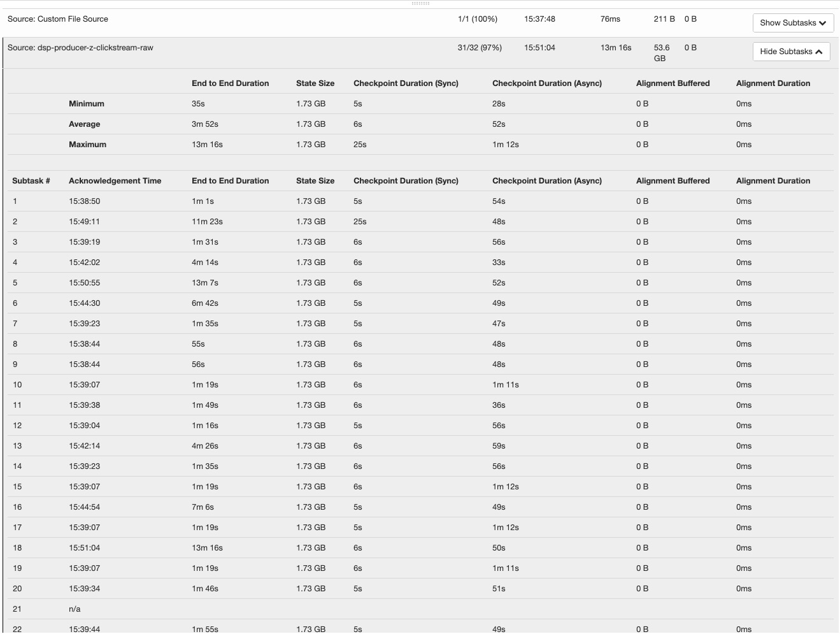Select subtask 18 acknowledgement time 15:51:04
This screenshot has height=634, width=840.
pyautogui.click(x=84, y=548)
